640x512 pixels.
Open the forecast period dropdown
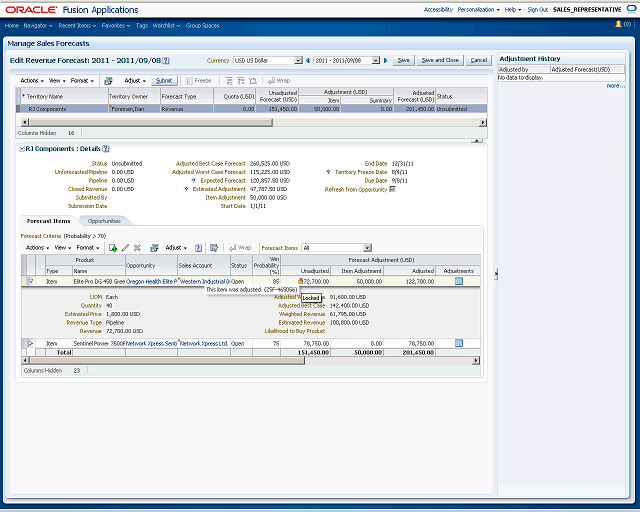click(376, 60)
